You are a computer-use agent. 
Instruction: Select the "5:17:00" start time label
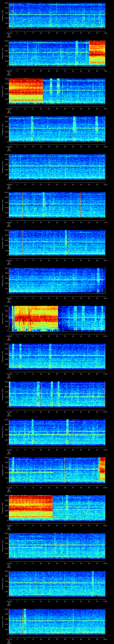[x=9, y=639]
